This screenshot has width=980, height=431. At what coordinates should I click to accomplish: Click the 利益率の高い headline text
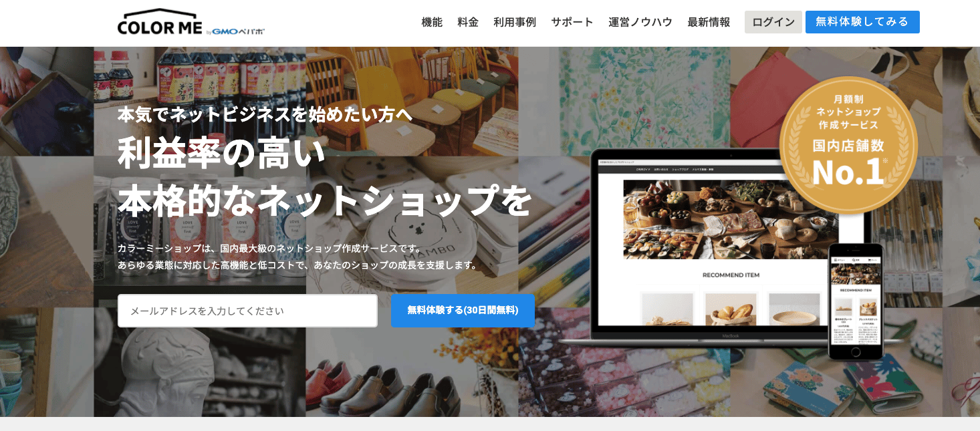pyautogui.click(x=222, y=152)
